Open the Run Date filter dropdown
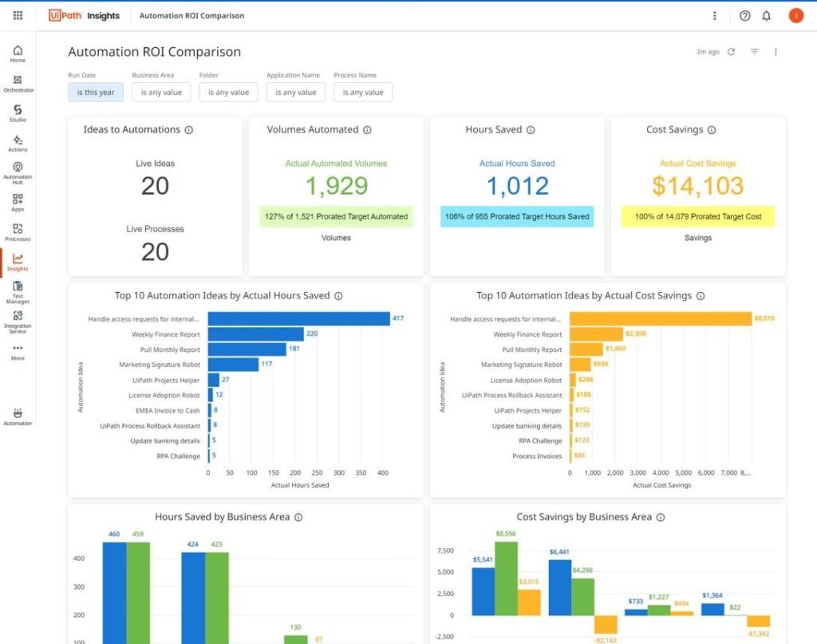The height and width of the screenshot is (644, 817). 95,93
